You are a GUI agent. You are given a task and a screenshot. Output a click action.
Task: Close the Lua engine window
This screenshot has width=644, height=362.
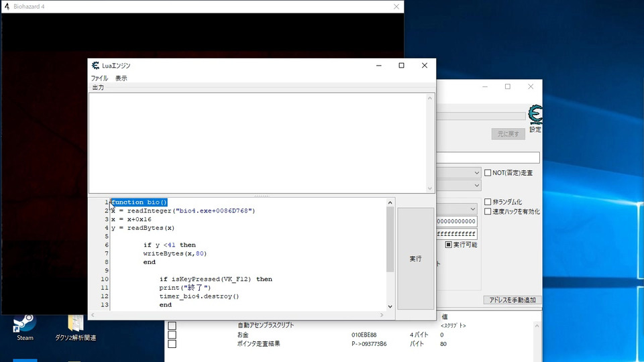click(425, 66)
